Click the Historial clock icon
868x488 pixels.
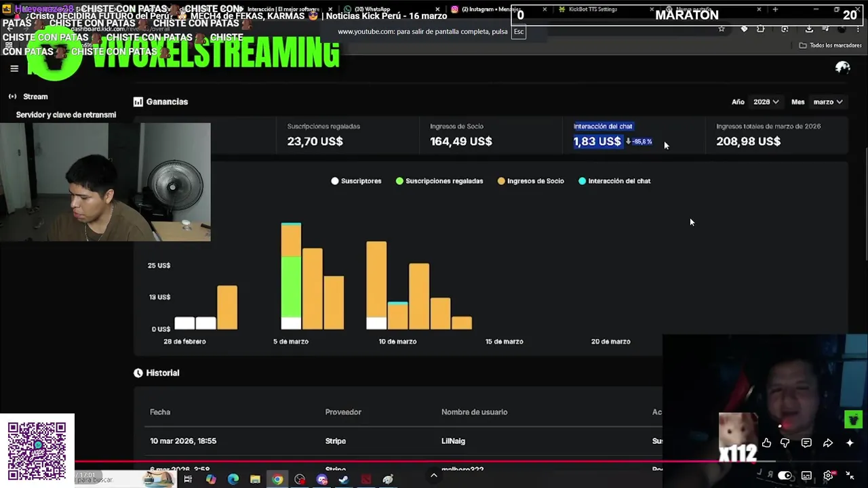138,373
